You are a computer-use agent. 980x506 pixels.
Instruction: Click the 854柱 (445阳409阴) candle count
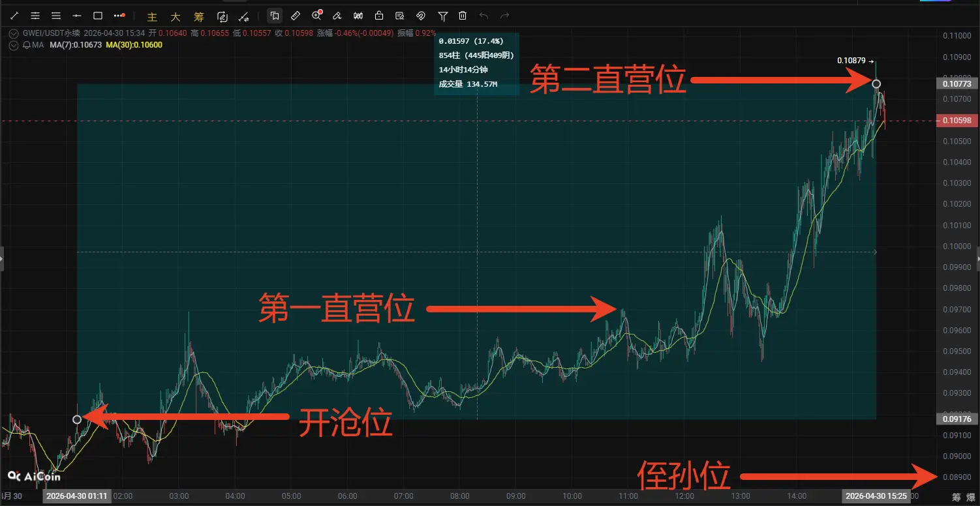(475, 55)
